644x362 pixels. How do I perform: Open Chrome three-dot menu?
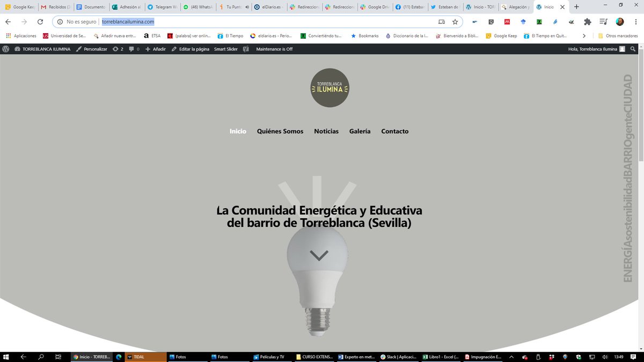(635, 22)
